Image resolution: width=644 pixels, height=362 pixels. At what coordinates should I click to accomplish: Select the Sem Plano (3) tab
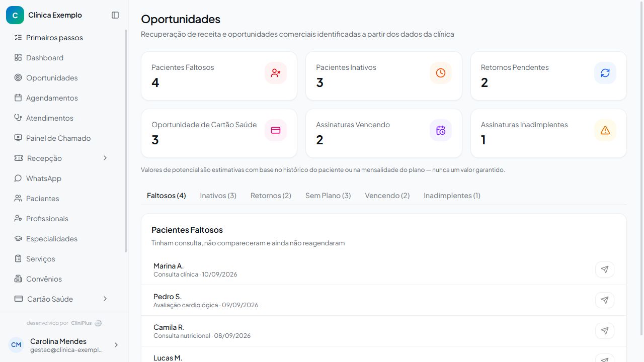(x=328, y=196)
